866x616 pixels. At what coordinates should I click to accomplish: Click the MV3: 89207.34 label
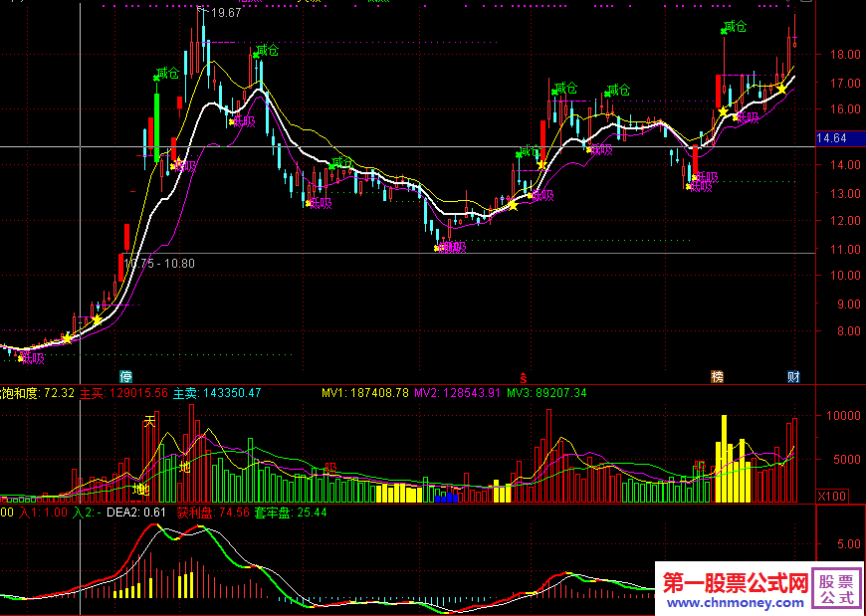pyautogui.click(x=546, y=393)
